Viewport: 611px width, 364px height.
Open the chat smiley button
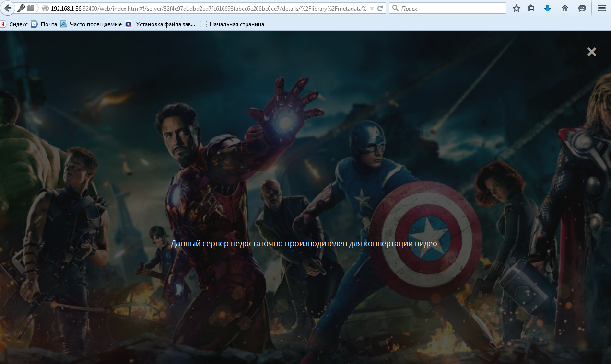[x=582, y=8]
